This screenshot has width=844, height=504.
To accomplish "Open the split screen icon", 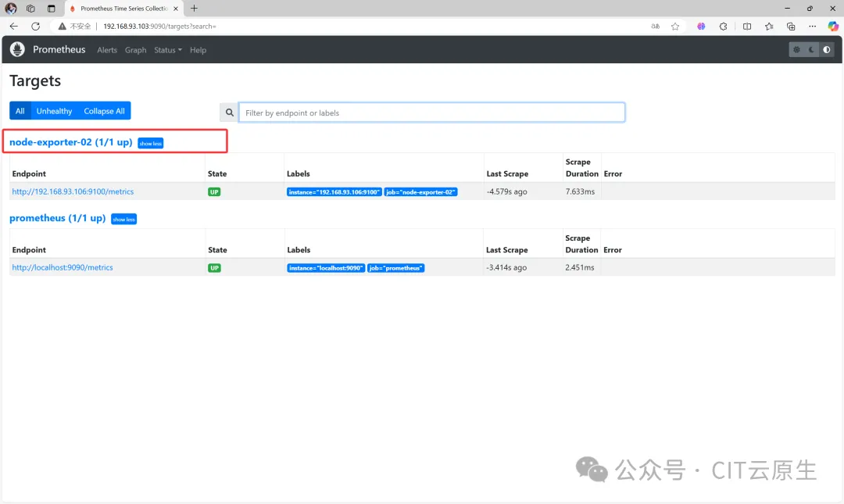I will (747, 26).
